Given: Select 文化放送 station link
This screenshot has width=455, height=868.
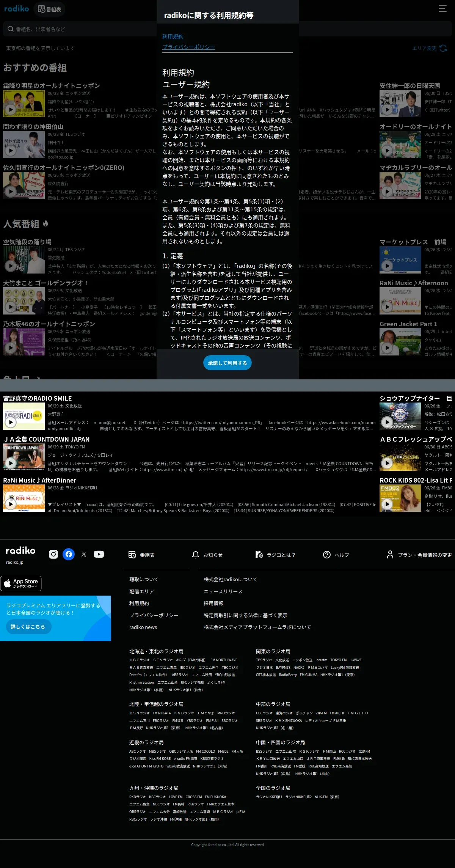Looking at the screenshot, I should [x=282, y=660].
